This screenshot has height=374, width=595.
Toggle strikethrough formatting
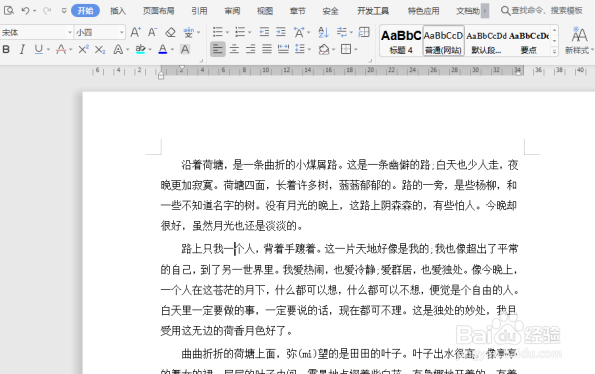click(61, 49)
